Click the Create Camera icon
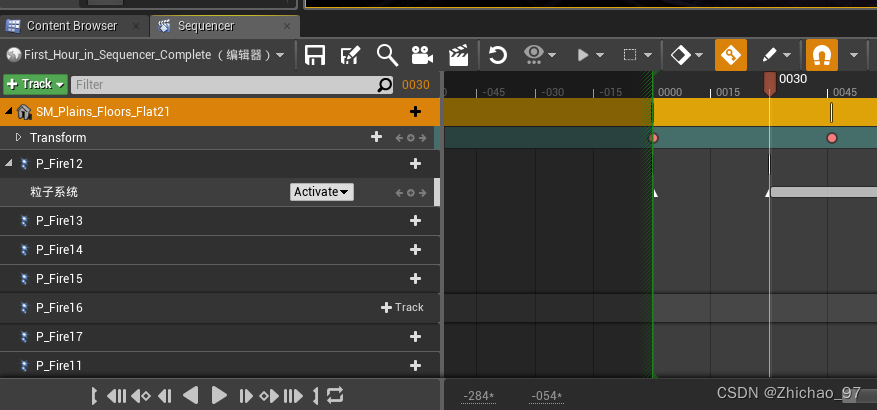 [x=422, y=55]
